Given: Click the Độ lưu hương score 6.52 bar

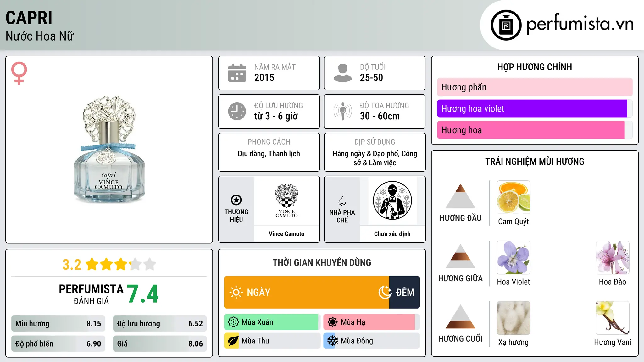Looking at the screenshot, I should pos(160,324).
